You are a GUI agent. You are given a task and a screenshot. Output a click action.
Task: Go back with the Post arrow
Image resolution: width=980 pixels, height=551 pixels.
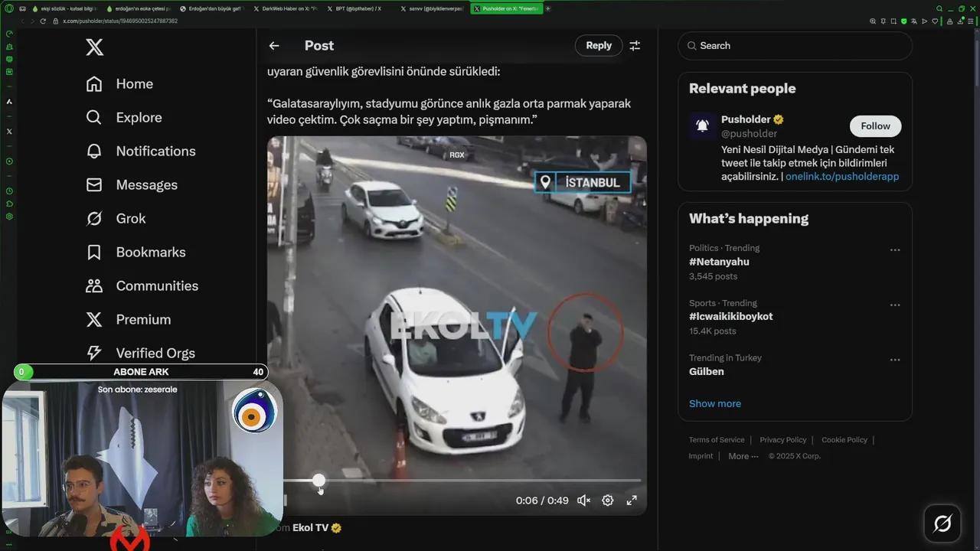274,46
